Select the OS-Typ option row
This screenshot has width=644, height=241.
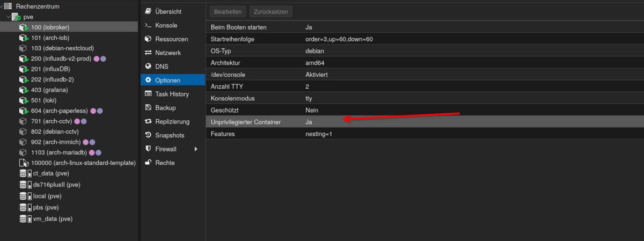[425, 51]
